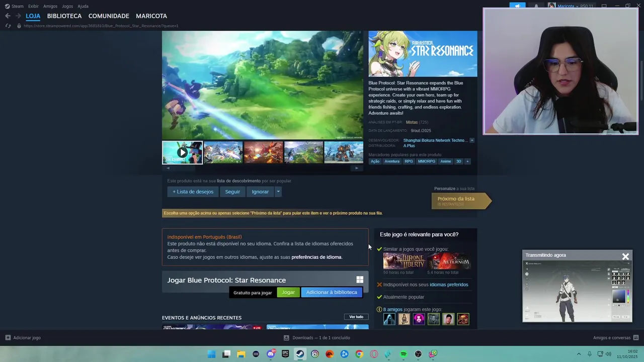Expand the Ignorar options dropdown arrow
The height and width of the screenshot is (362, 644).
[278, 192]
